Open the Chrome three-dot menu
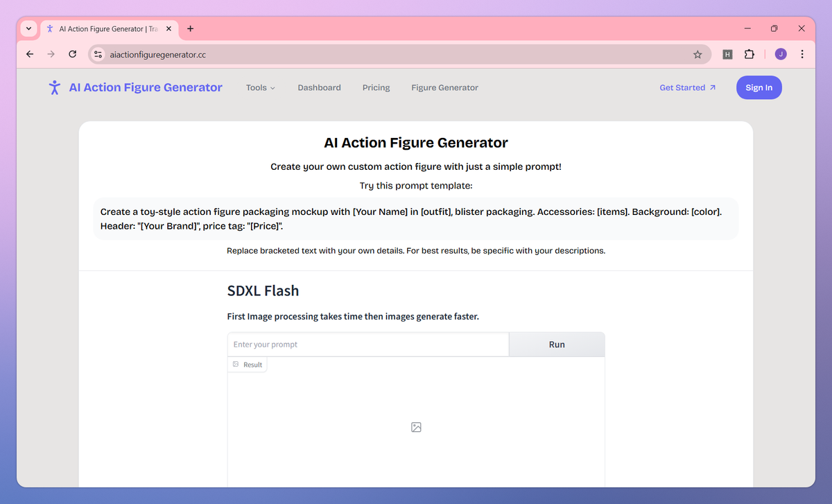832x504 pixels. coord(802,53)
